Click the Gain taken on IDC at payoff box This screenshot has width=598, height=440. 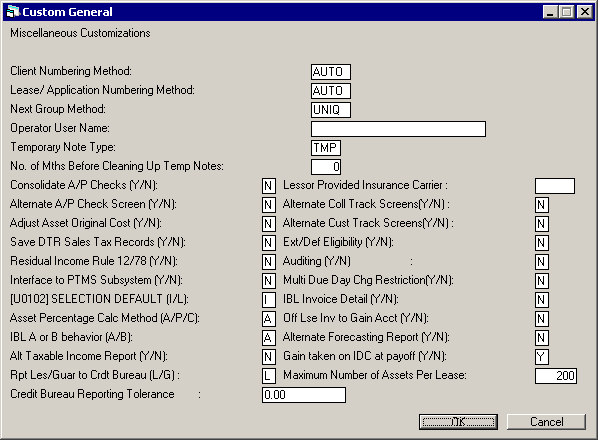coord(542,357)
